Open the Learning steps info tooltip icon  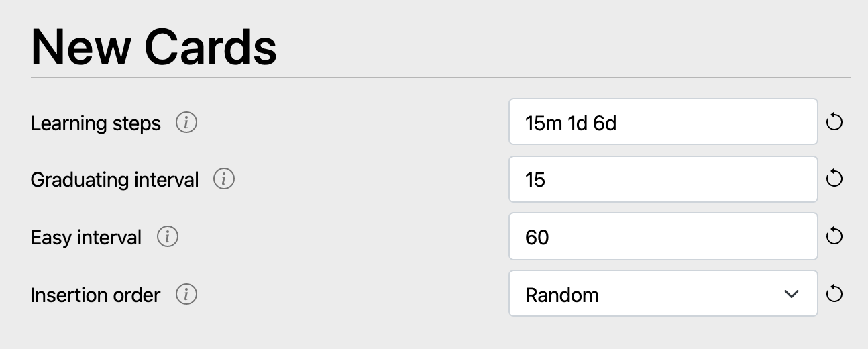pyautogui.click(x=186, y=123)
